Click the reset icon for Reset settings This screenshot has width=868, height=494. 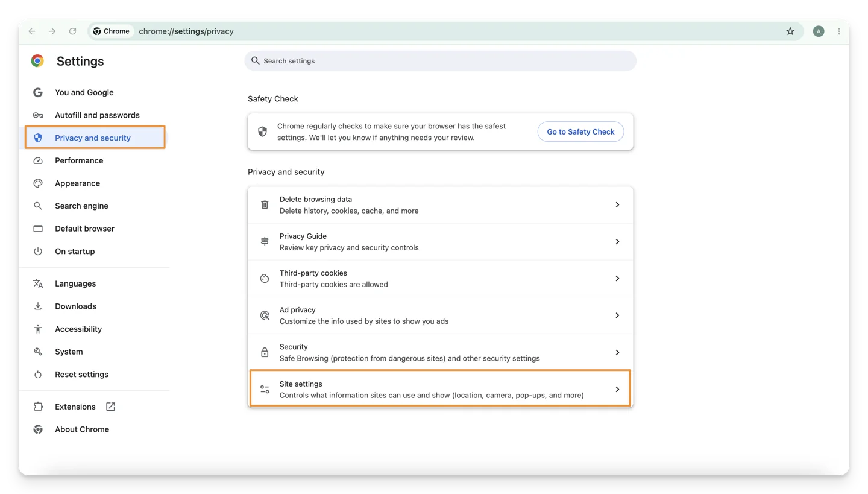38,375
